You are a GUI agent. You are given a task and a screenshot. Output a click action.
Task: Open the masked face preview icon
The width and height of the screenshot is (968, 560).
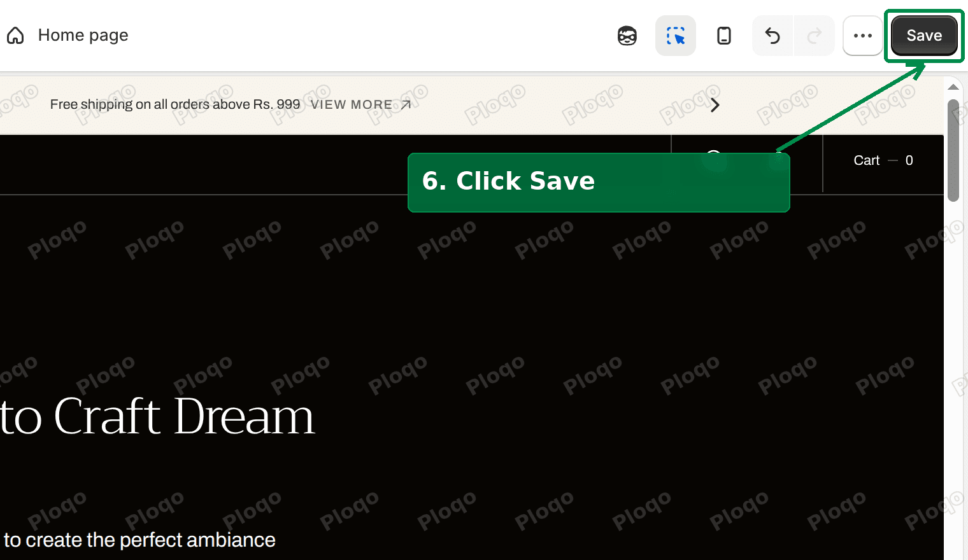click(627, 36)
